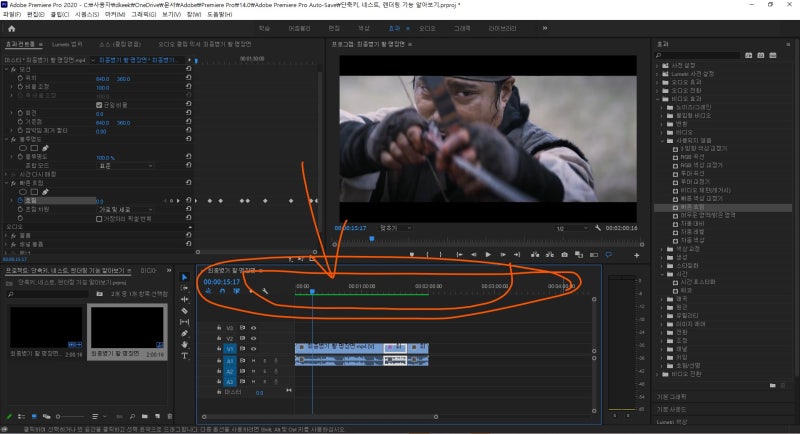
Task: Play video in Program monitor
Action: pyautogui.click(x=488, y=254)
